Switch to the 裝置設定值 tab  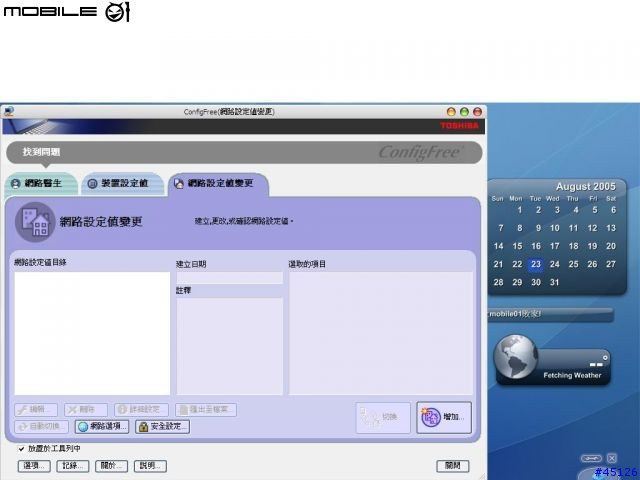[122, 184]
